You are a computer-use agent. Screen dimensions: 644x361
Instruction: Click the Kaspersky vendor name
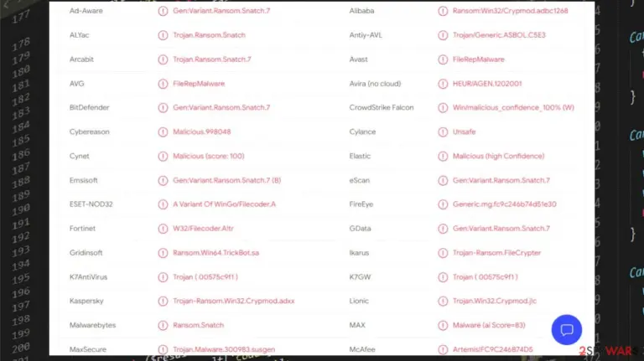point(86,301)
